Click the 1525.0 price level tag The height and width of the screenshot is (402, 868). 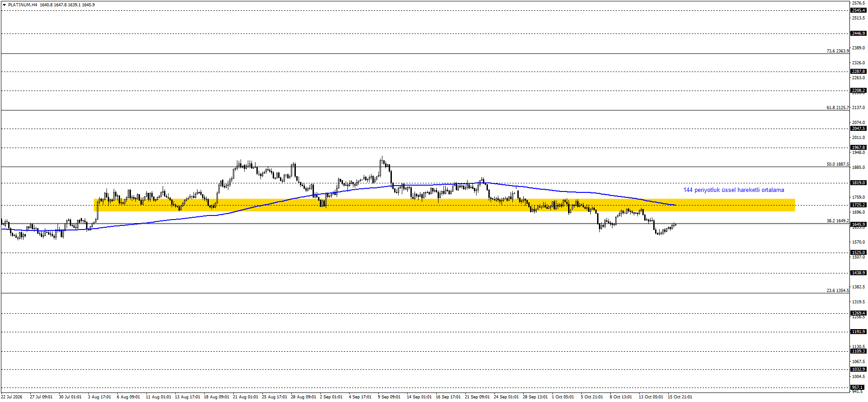pyautogui.click(x=858, y=253)
